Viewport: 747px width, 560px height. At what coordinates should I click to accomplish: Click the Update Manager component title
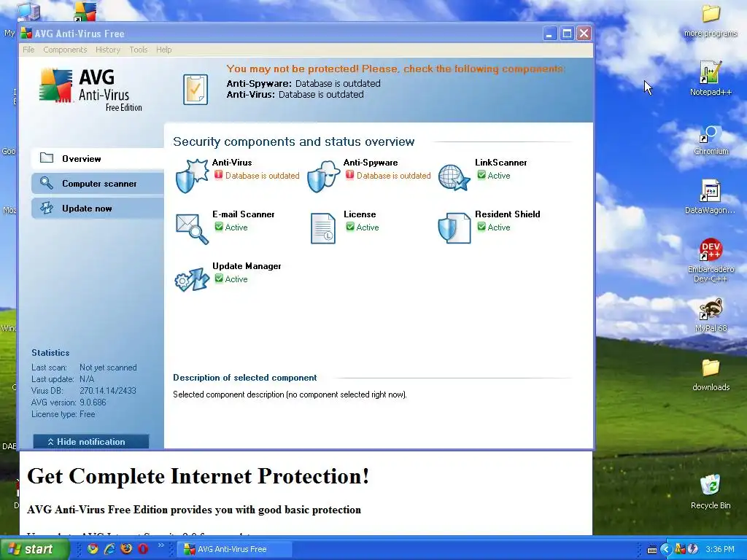[x=247, y=266]
